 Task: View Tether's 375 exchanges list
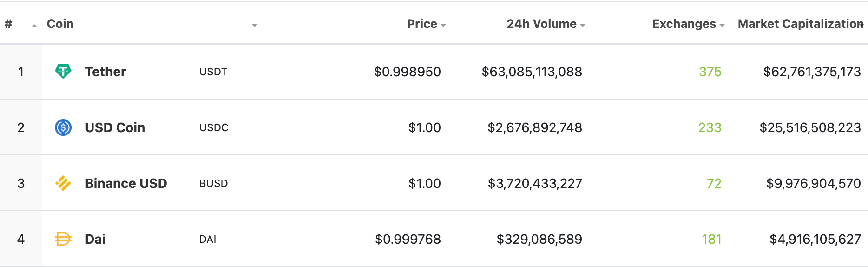click(710, 72)
